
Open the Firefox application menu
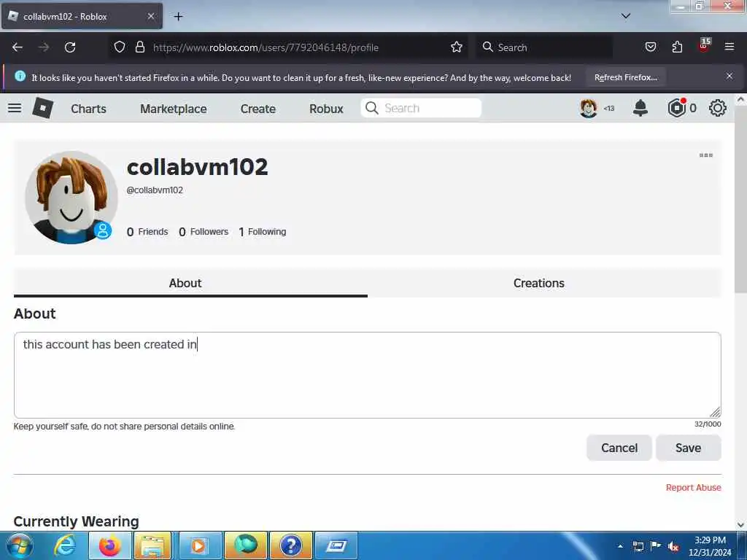(x=729, y=47)
